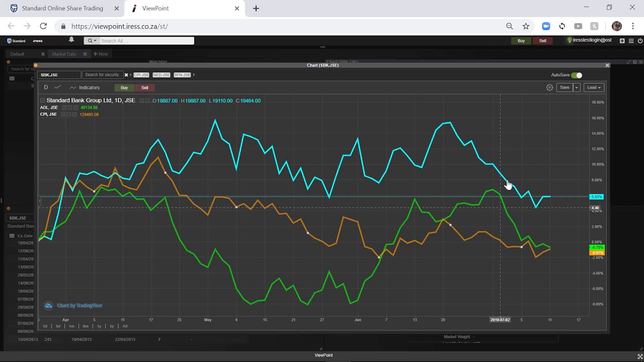Remove the AGL, JSE comparison series

[76, 108]
